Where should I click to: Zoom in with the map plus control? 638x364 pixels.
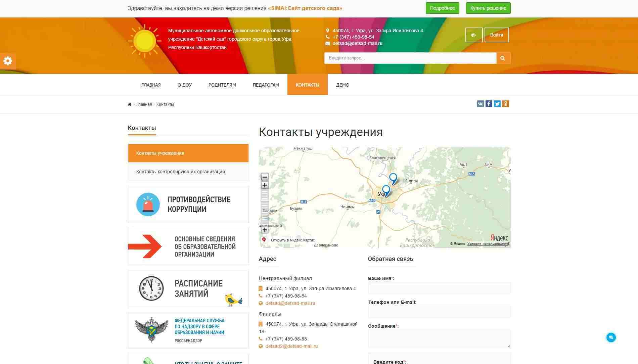coord(265,185)
